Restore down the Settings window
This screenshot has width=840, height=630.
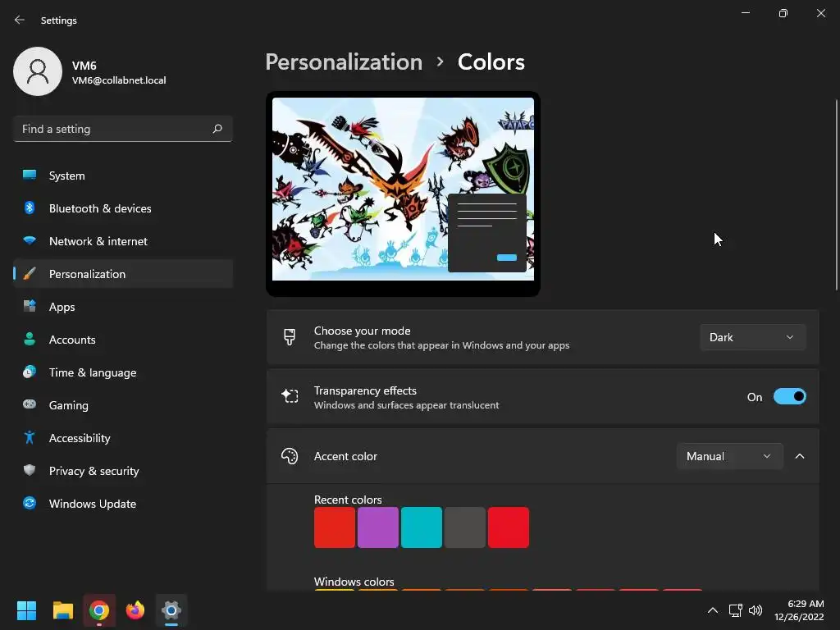(783, 13)
